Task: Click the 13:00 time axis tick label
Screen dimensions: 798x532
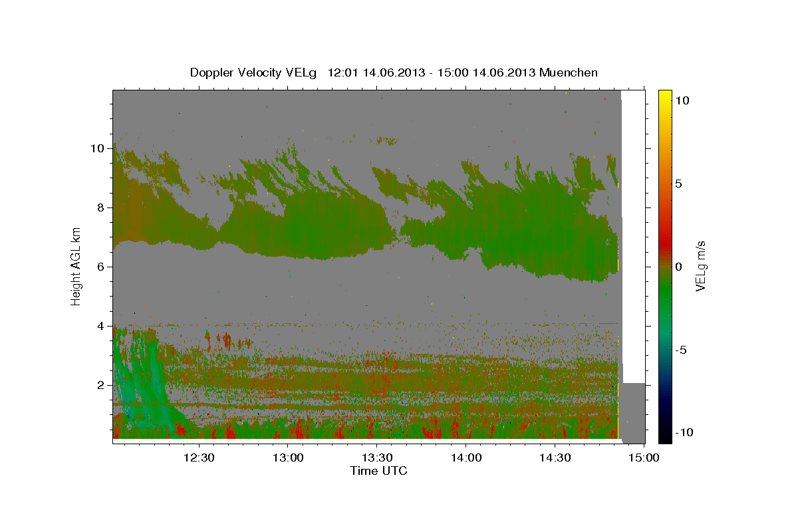Action: 287,458
